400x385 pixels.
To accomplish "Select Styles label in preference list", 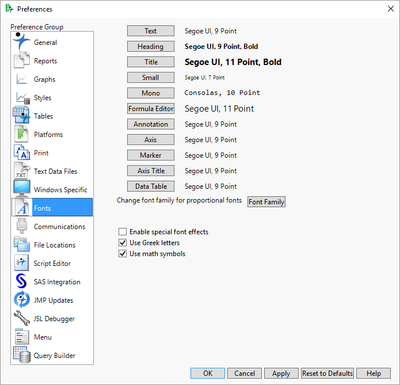I will [42, 98].
